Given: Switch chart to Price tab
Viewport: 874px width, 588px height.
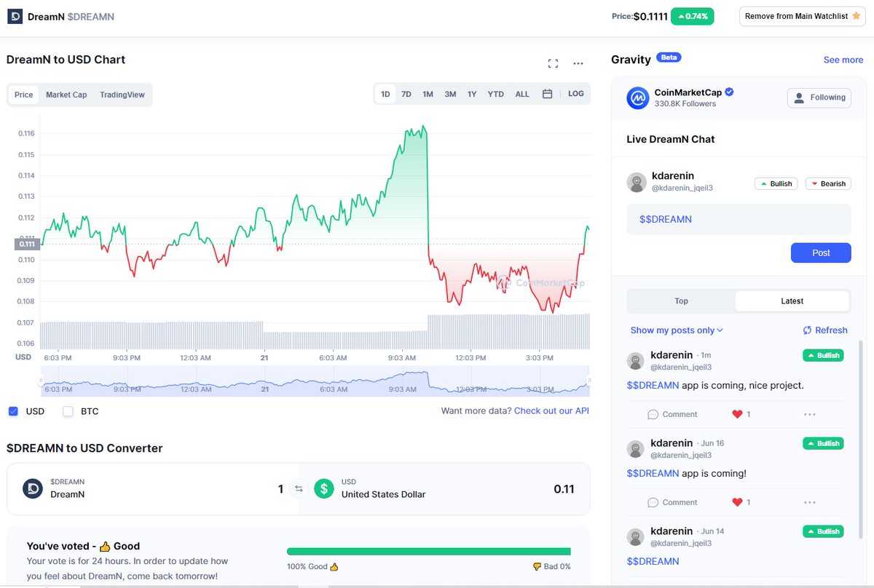Looking at the screenshot, I should point(24,95).
